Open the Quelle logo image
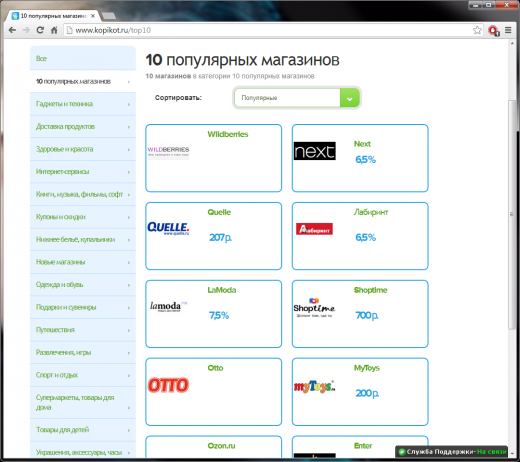 point(168,228)
